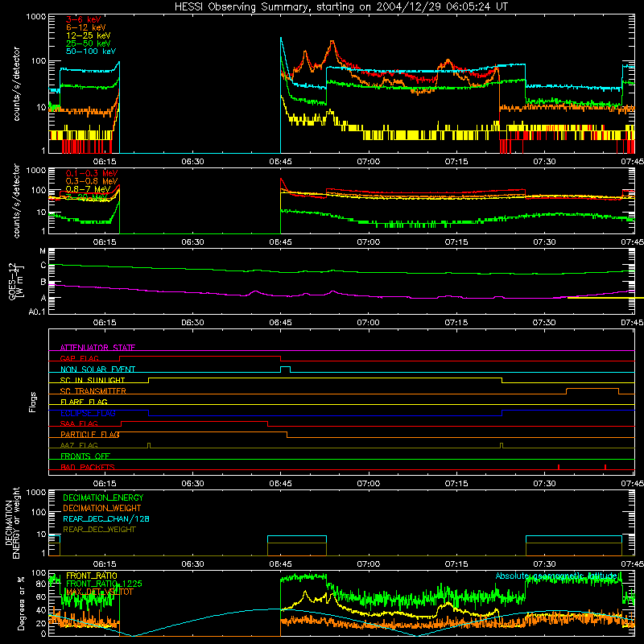Click the 07:15 time label under the decimation panel

(456, 564)
